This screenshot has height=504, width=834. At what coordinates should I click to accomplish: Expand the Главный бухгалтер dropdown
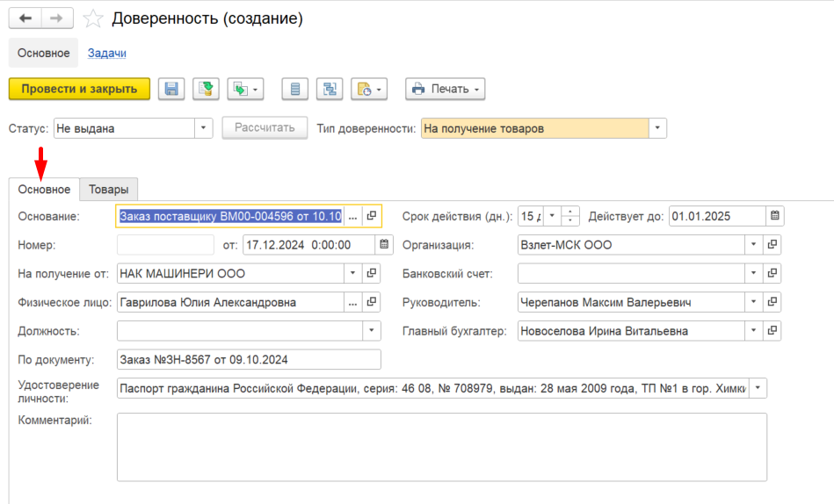(x=754, y=331)
